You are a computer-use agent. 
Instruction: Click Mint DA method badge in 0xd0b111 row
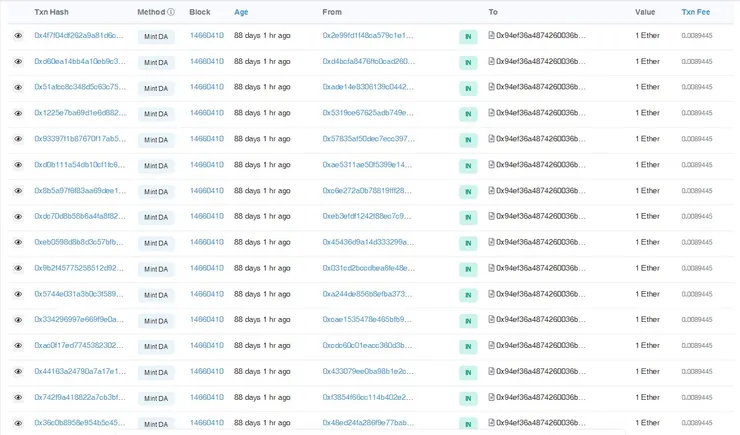pos(156,166)
